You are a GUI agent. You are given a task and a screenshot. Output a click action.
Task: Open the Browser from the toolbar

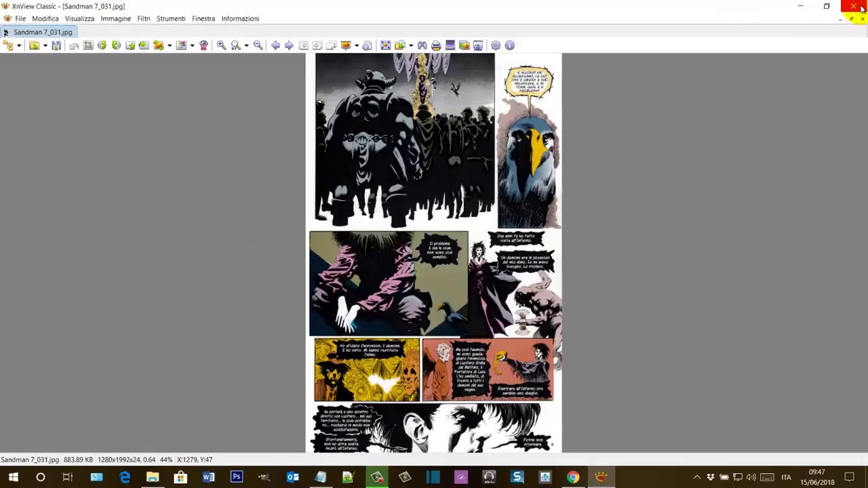pos(8,45)
